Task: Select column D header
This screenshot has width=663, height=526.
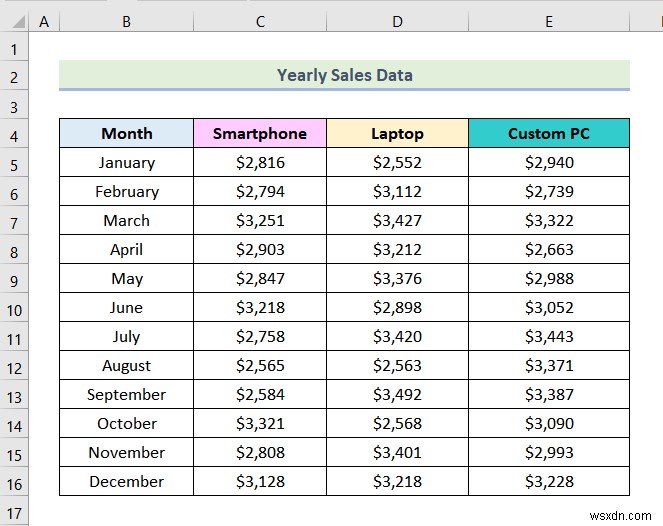Action: [397, 20]
